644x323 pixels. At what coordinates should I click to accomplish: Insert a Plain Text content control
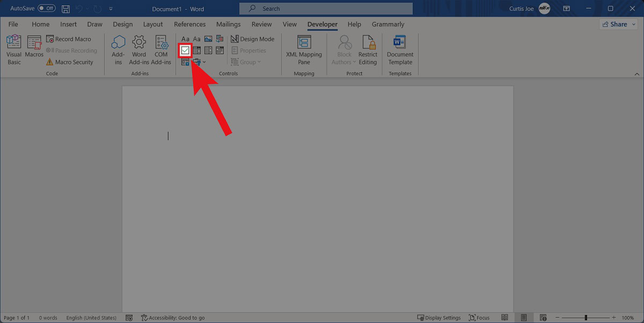pyautogui.click(x=196, y=39)
